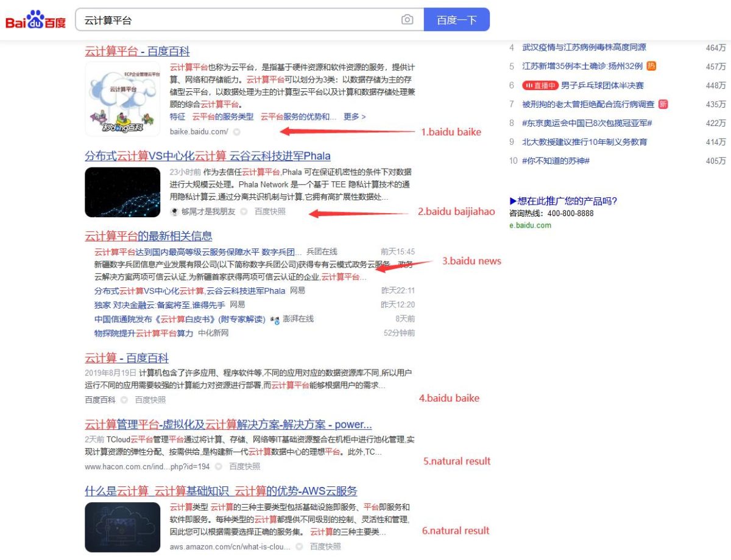Open 百度快照 for 云计算 百度百科 result
731x560 pixels.
(x=150, y=400)
